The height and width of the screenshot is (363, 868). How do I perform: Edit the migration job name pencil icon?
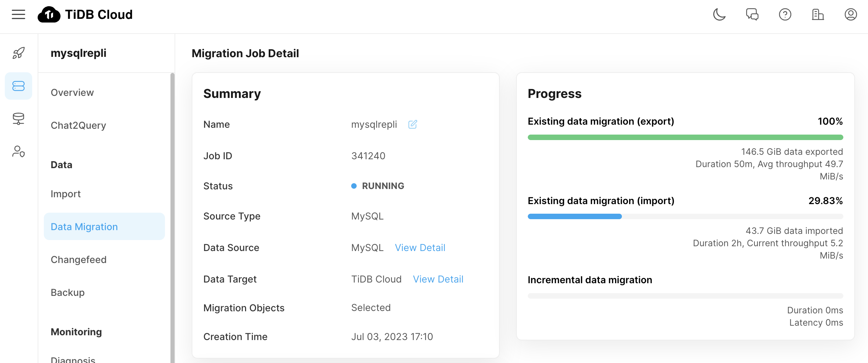tap(412, 124)
